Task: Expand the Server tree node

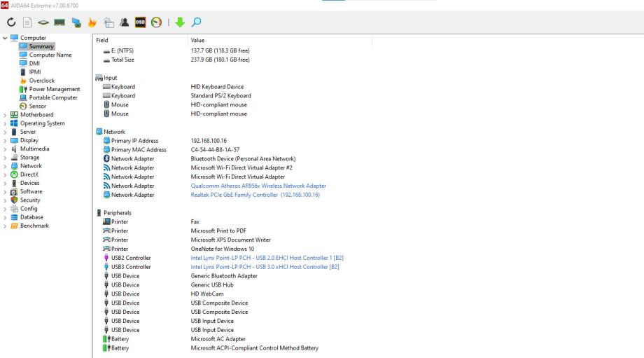Action: point(5,132)
